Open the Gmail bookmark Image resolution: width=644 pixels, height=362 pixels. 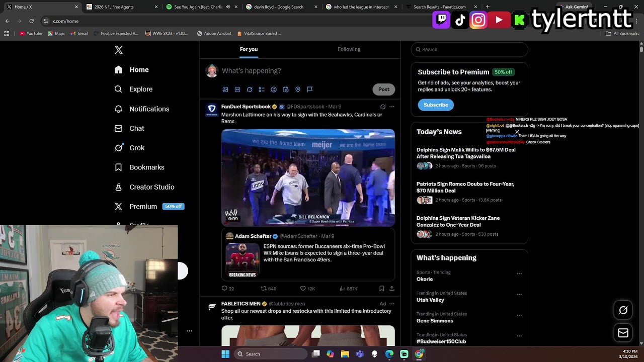[x=80, y=34]
